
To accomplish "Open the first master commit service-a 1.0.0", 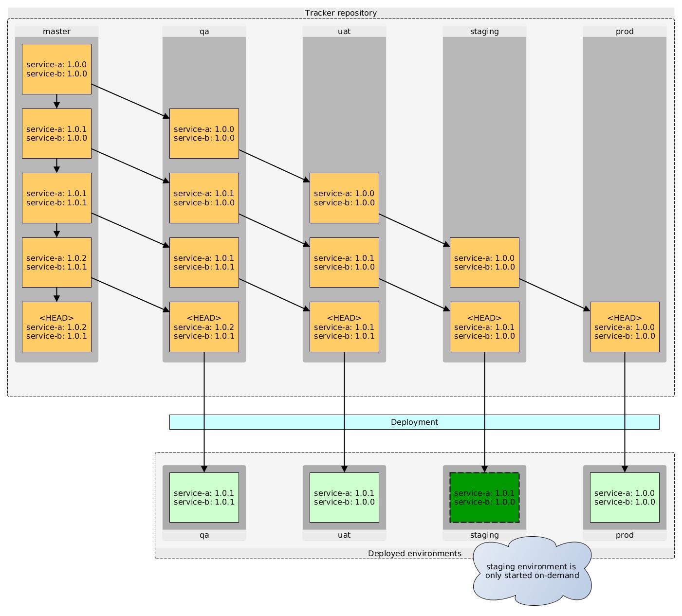I will point(56,68).
